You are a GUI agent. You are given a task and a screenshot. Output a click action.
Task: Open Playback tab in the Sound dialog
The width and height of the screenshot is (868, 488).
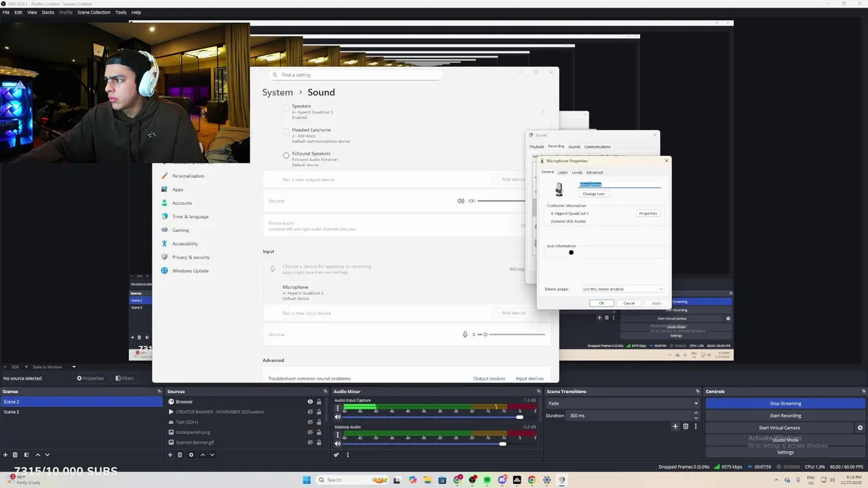pyautogui.click(x=536, y=146)
